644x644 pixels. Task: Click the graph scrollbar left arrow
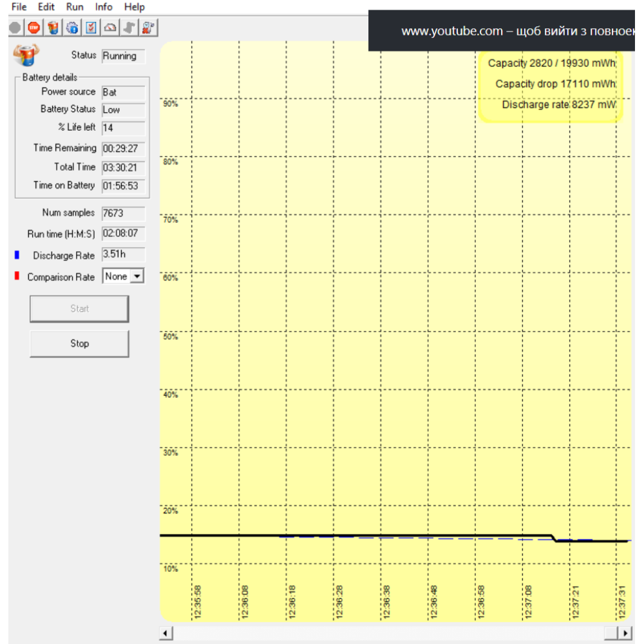coord(166,633)
